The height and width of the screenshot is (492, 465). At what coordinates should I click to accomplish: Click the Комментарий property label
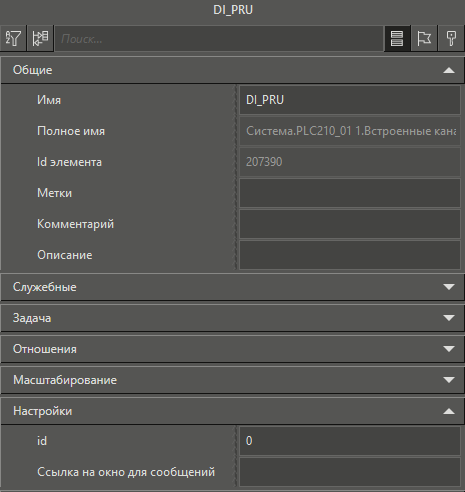click(75, 224)
